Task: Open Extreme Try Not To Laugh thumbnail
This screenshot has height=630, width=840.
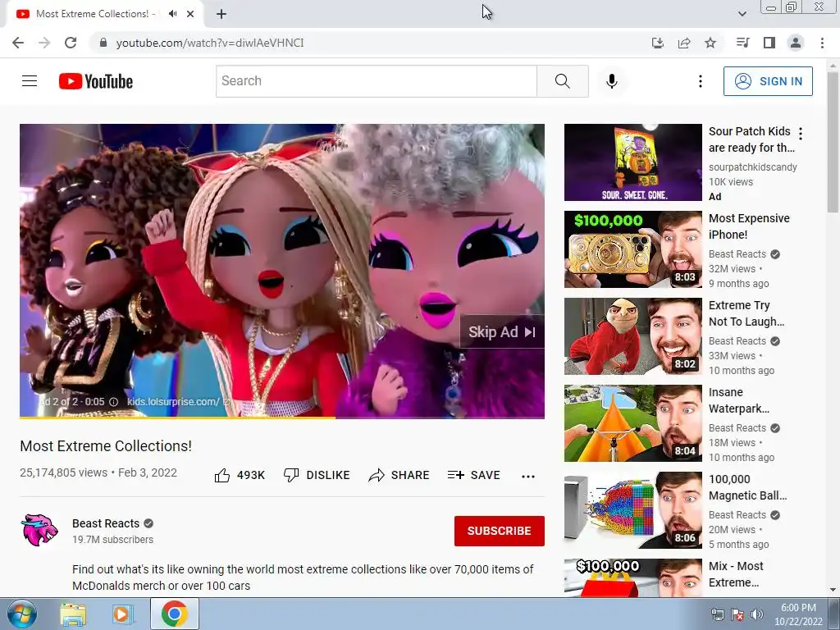Action: tap(632, 336)
